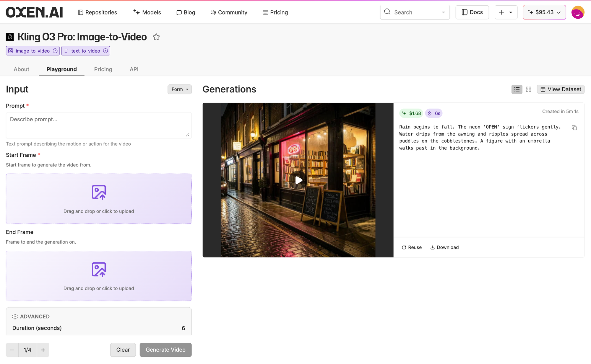Switch generations to list view
This screenshot has width=591, height=364.
point(517,89)
